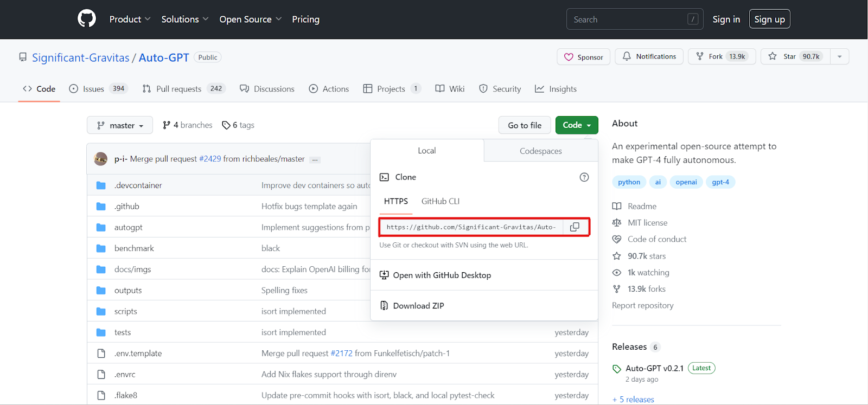Open with GitHub Desktop
The image size is (868, 405).
(x=442, y=275)
